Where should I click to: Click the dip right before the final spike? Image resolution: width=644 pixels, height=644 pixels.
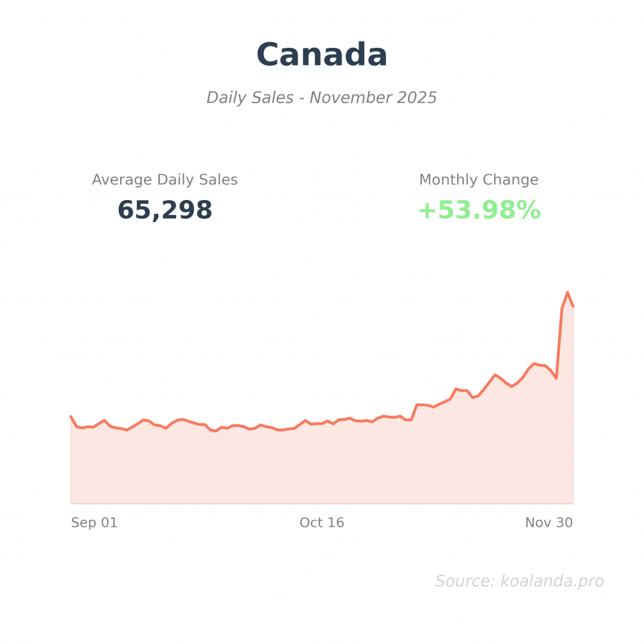tap(556, 378)
